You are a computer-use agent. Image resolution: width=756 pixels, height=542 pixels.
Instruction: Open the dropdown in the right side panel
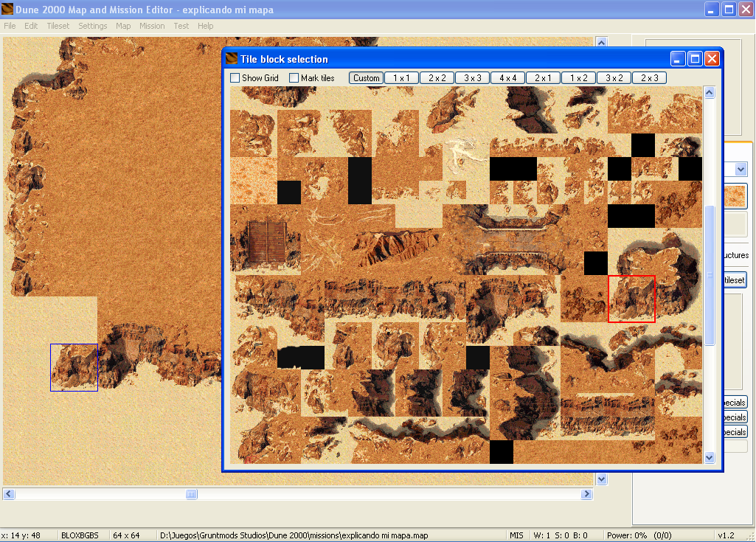coord(741,169)
